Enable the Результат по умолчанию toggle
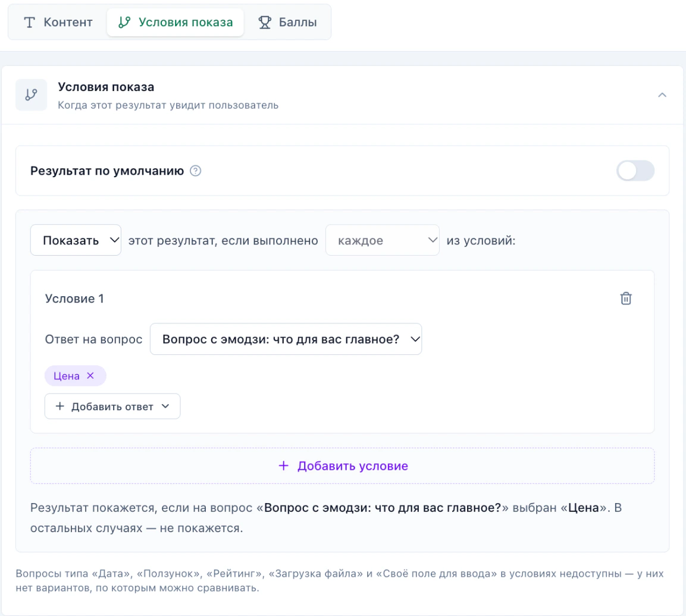Image resolution: width=686 pixels, height=616 pixels. (635, 171)
